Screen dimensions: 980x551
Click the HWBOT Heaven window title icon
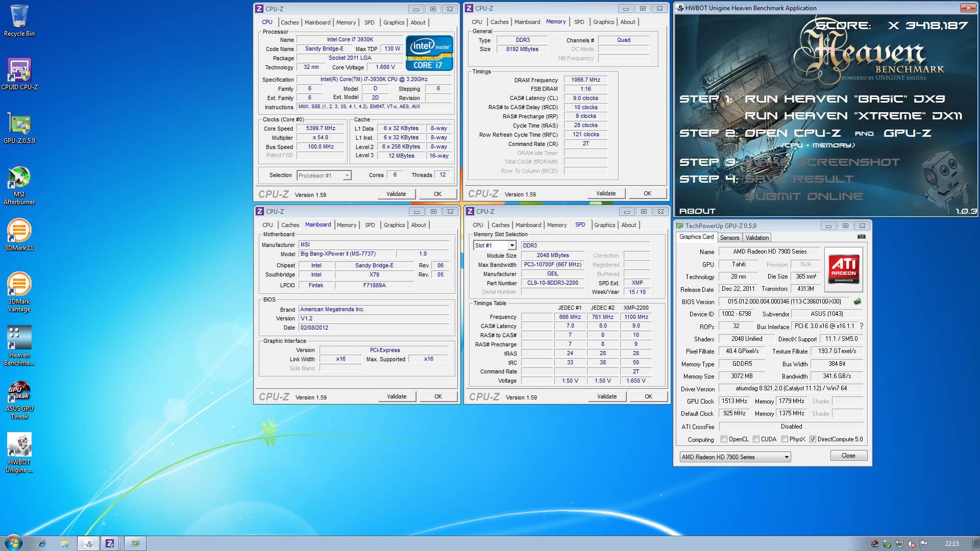point(679,8)
